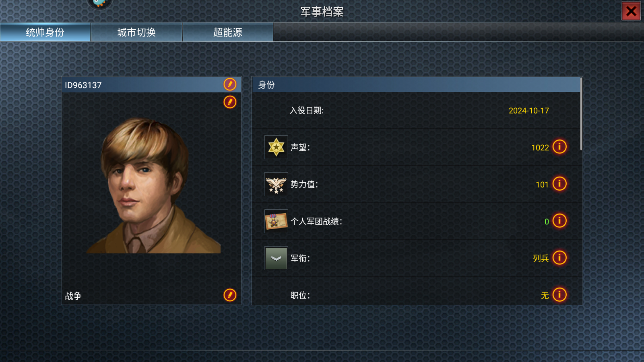644x362 pixels.
Task: Show info for 个人军团战绩
Action: (559, 221)
